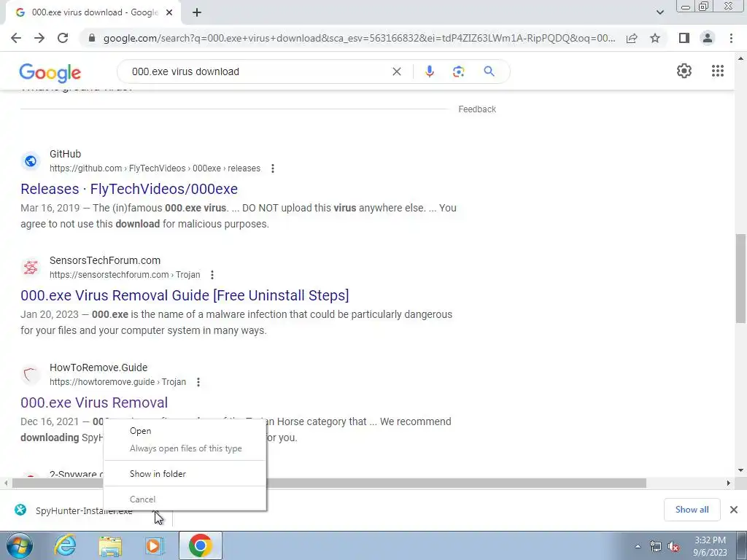Launch Internet Explorer from the taskbar
The height and width of the screenshot is (560, 747).
tap(65, 545)
